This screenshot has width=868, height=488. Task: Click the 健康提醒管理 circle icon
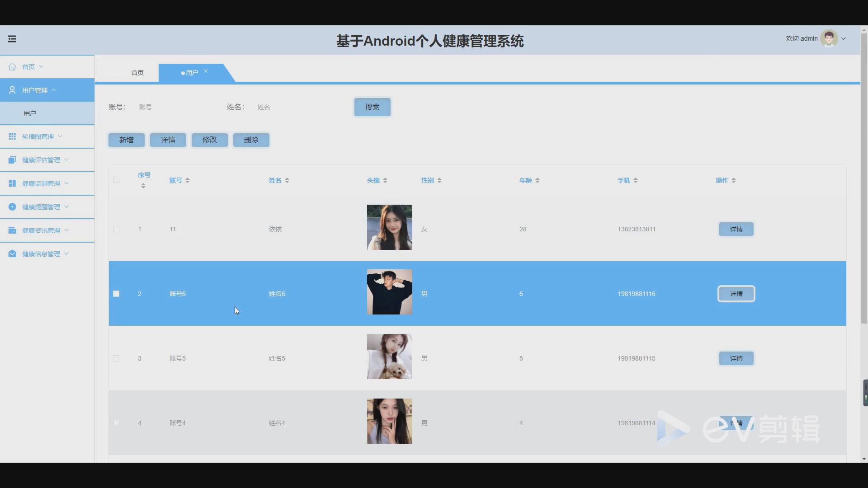(x=12, y=207)
